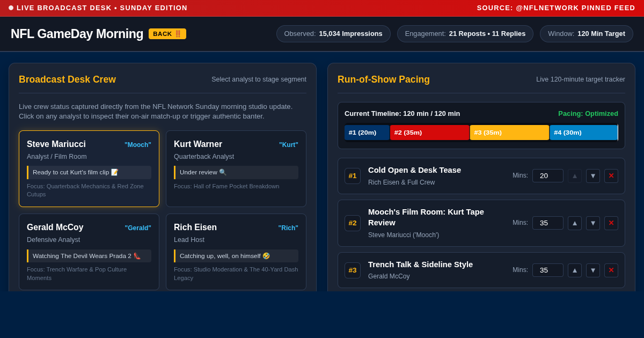This screenshot has height=338, width=644.
Task: Move Mooch's Film Room segment up
Action: point(575,223)
